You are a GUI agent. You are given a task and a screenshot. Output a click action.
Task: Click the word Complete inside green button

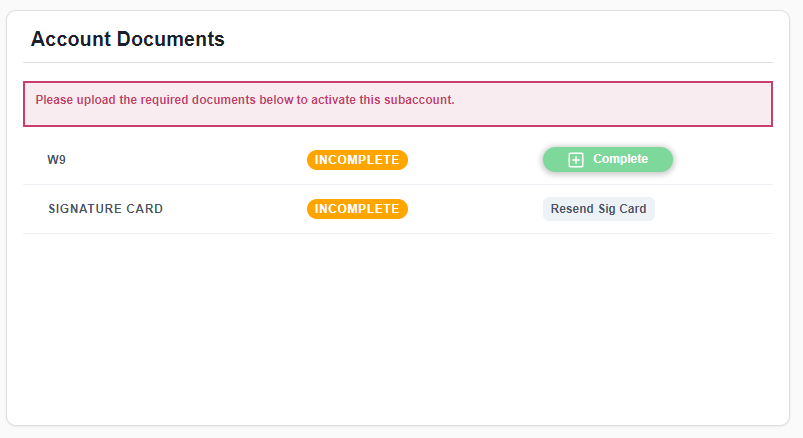[x=620, y=159]
